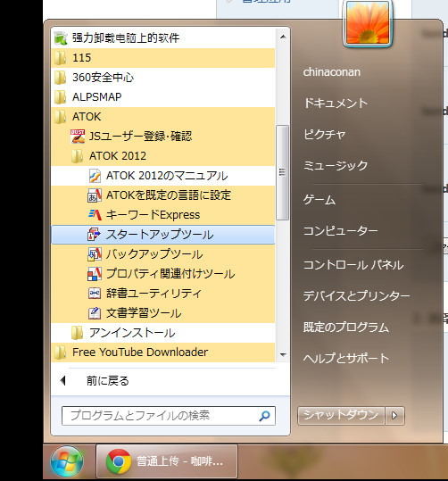
Task: Click the 强力卸载电脑上的软件 uninstaller icon
Action: click(61, 38)
